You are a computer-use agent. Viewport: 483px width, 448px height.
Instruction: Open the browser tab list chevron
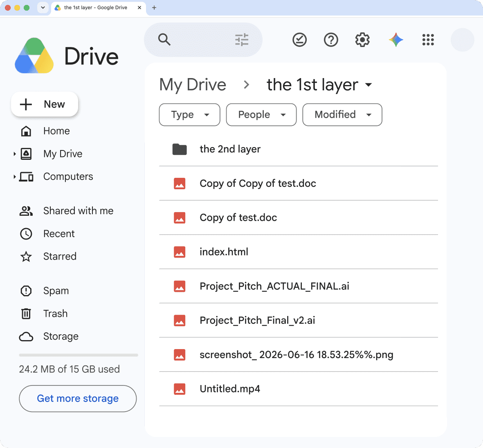point(43,8)
